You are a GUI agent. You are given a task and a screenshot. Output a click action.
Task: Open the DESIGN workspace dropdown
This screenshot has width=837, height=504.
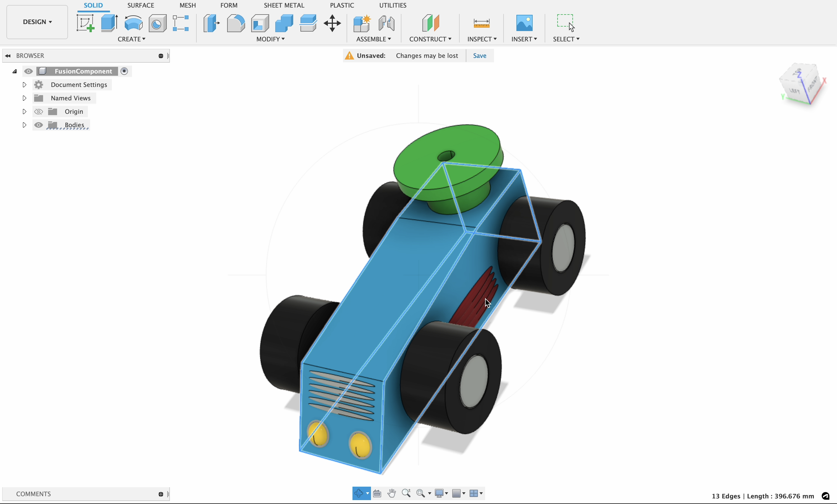coord(37,22)
